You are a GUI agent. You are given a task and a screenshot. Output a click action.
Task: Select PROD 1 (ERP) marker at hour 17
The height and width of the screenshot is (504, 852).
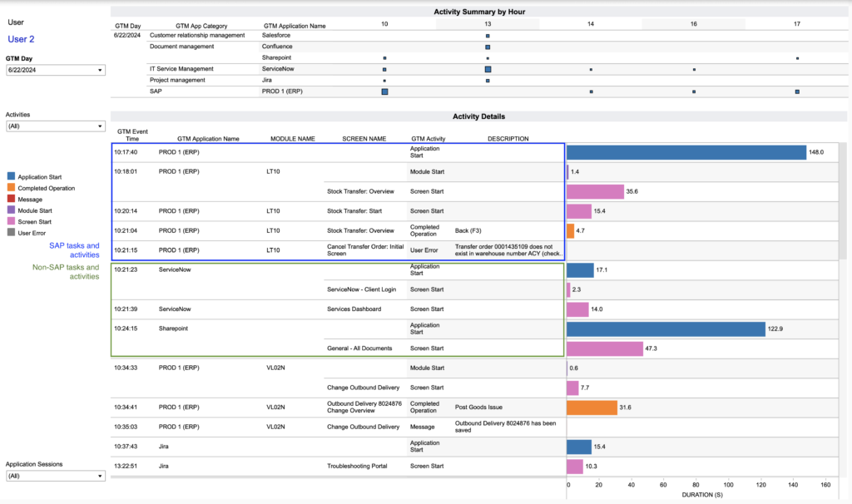point(797,91)
